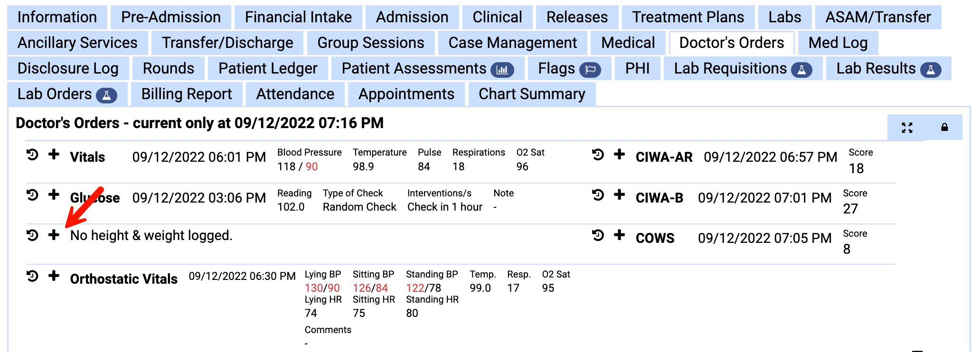Open history for Orthostatic Vitals

click(x=32, y=276)
